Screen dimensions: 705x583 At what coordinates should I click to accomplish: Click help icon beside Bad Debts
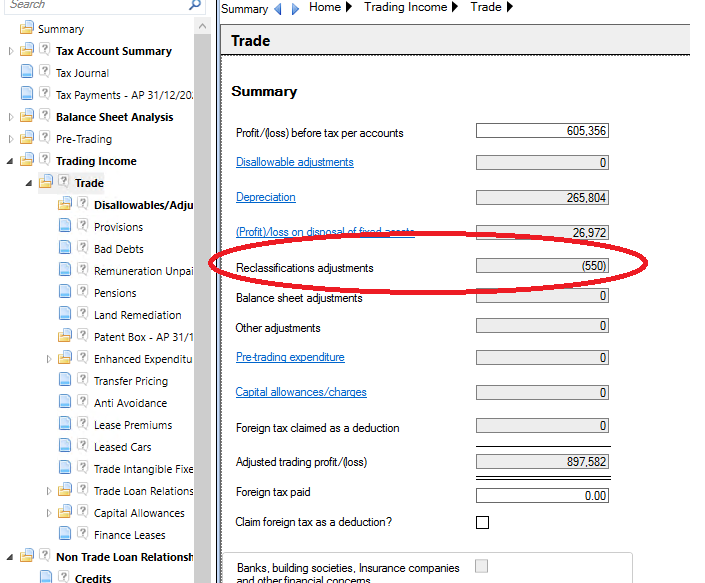[x=82, y=247]
